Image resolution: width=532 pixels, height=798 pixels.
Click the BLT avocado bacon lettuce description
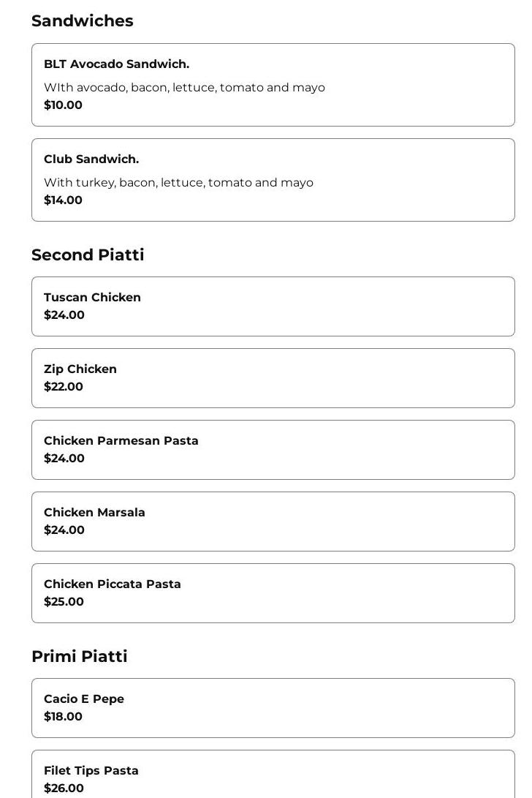point(184,88)
